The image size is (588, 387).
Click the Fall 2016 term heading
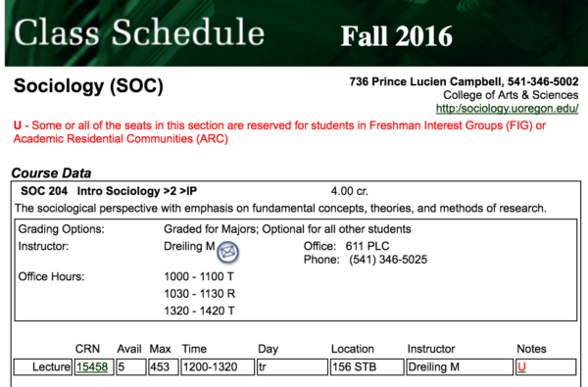[396, 36]
